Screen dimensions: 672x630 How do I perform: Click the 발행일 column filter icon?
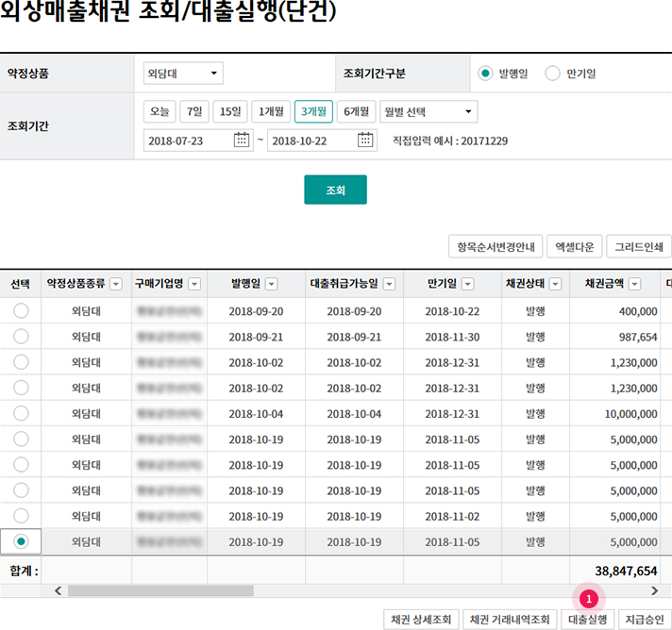click(x=271, y=284)
